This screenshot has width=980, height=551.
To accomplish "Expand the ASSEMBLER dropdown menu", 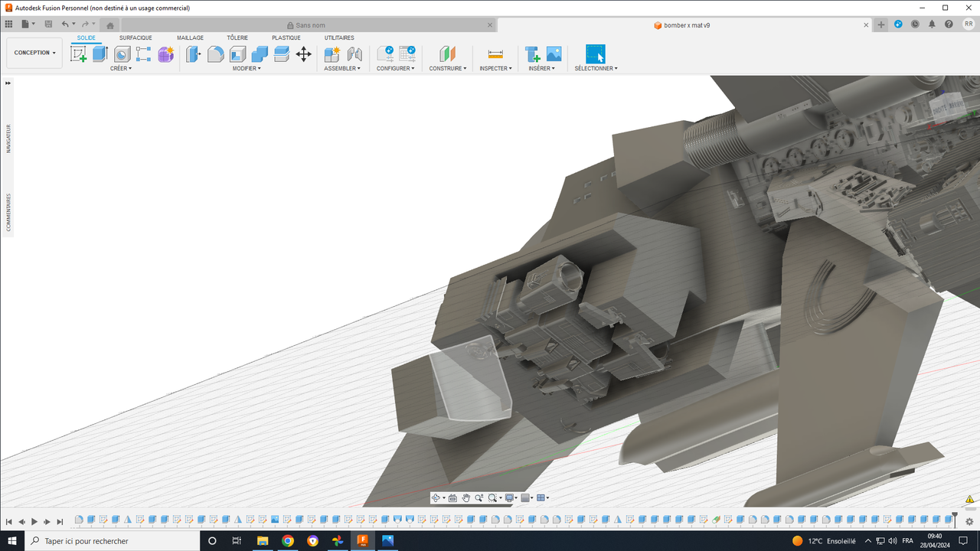I will click(x=342, y=68).
